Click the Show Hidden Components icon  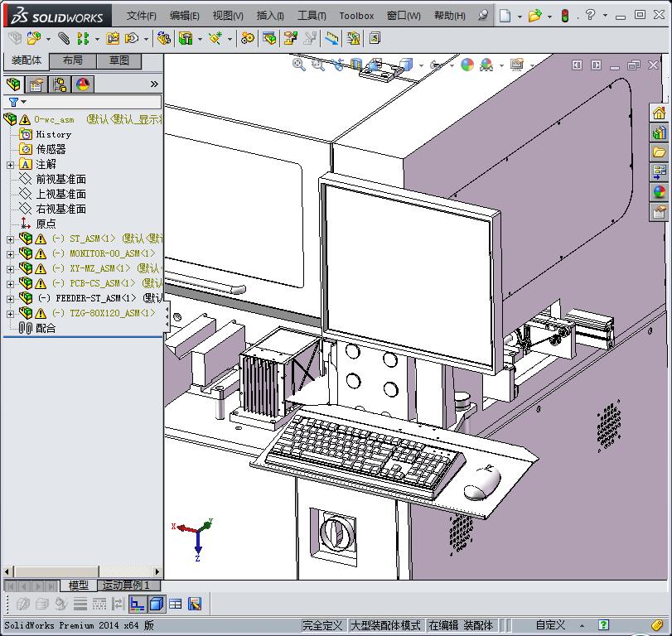tap(164, 39)
